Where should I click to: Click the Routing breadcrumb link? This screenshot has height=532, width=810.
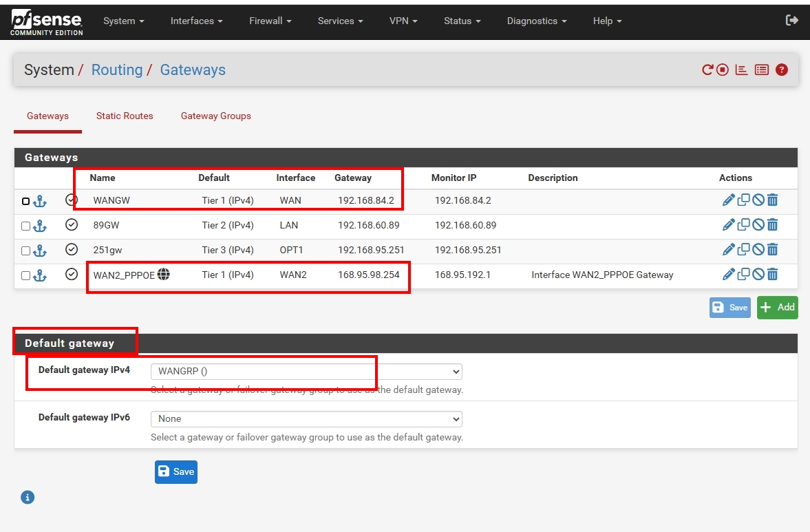pyautogui.click(x=117, y=70)
